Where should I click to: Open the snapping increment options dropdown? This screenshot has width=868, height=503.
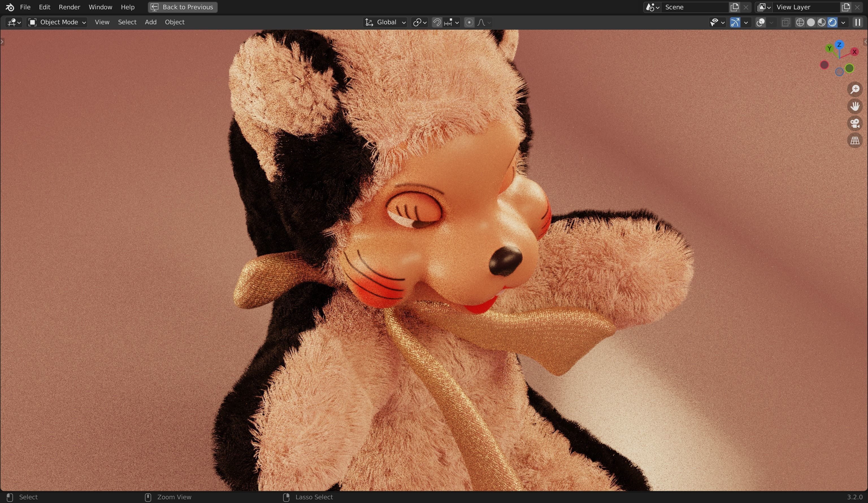(452, 22)
